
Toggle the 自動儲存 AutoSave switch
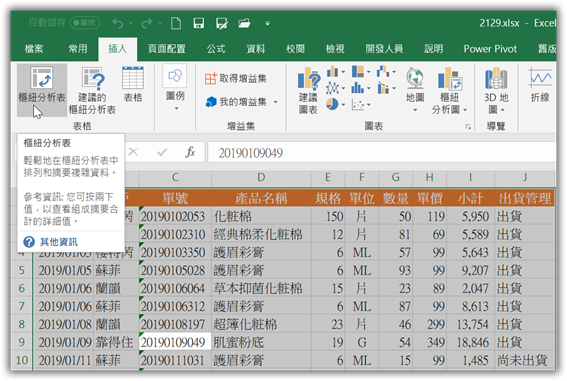tap(85, 23)
